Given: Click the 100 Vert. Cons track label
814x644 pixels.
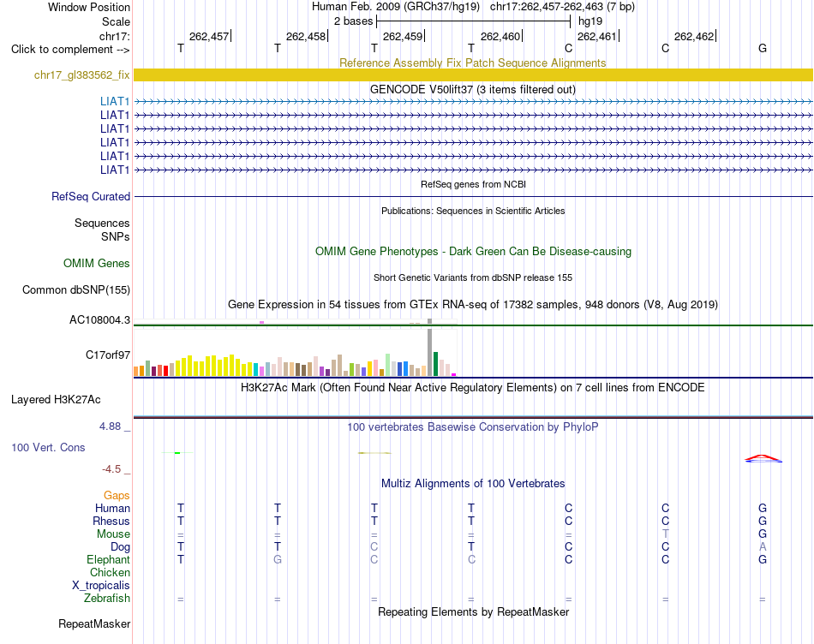Looking at the screenshot, I should tap(48, 447).
